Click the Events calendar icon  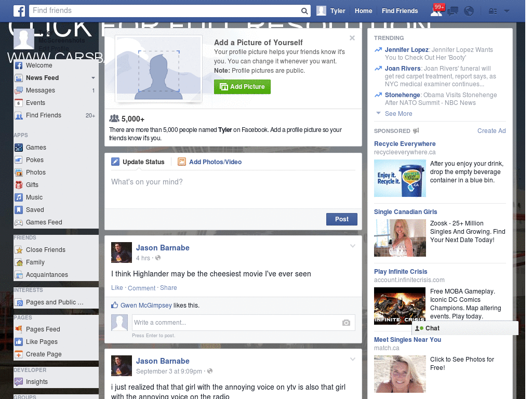pos(19,103)
